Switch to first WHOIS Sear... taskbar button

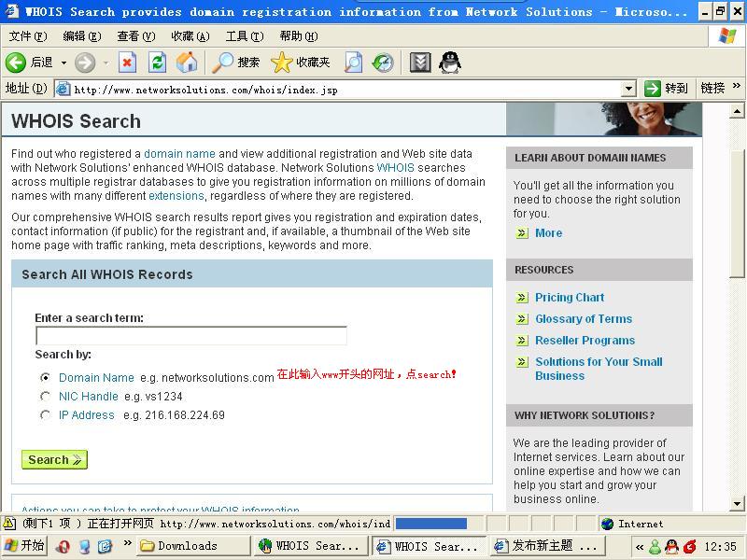[x=312, y=546]
